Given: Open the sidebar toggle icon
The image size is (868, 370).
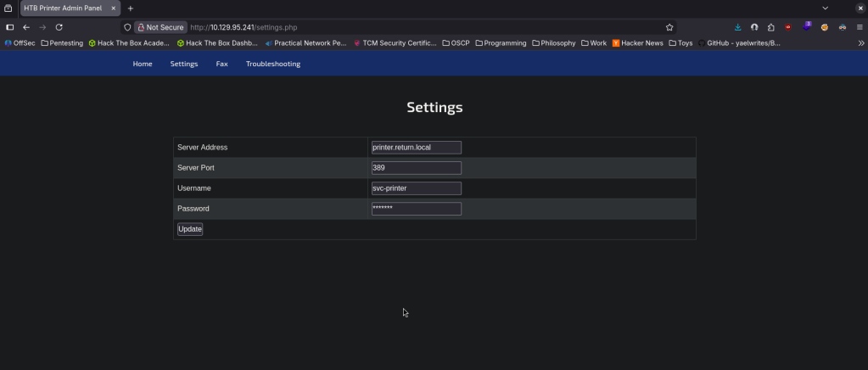Looking at the screenshot, I should (10, 27).
